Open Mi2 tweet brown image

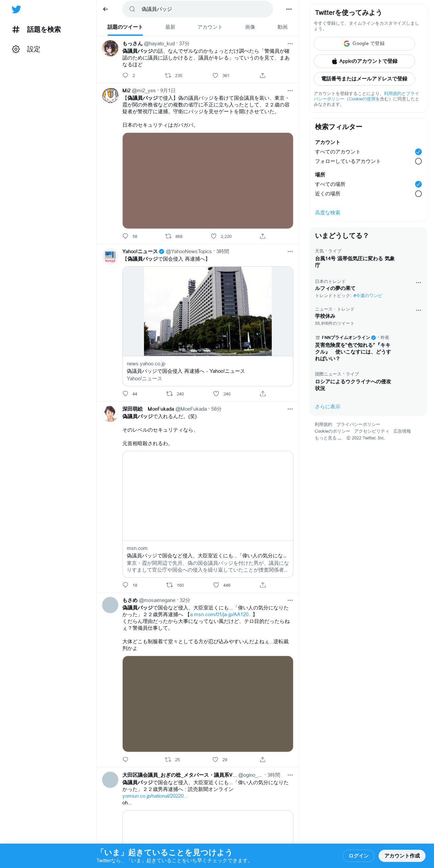[x=208, y=180]
